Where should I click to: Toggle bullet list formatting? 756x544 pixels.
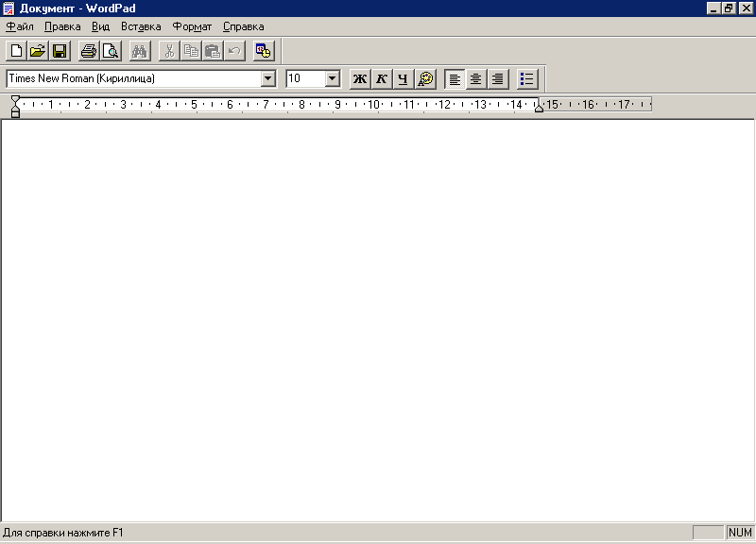point(527,79)
